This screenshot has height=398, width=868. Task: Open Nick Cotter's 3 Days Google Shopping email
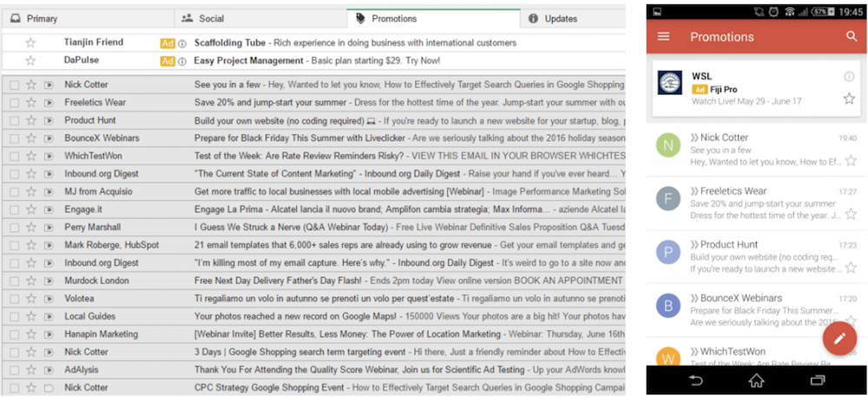[x=313, y=352]
